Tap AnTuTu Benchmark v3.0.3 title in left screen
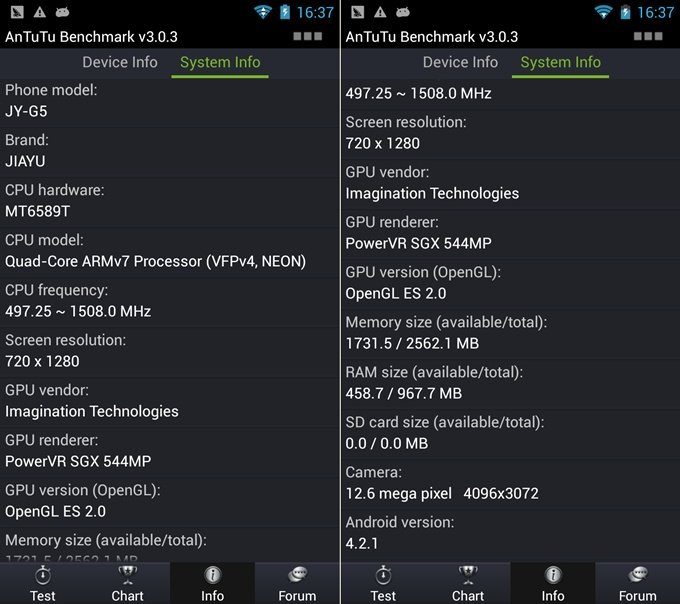The width and height of the screenshot is (680, 604). tap(92, 37)
